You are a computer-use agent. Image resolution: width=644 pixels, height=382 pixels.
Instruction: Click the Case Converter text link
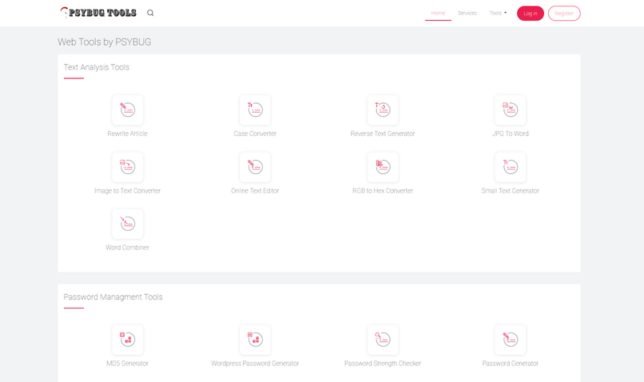(x=255, y=133)
